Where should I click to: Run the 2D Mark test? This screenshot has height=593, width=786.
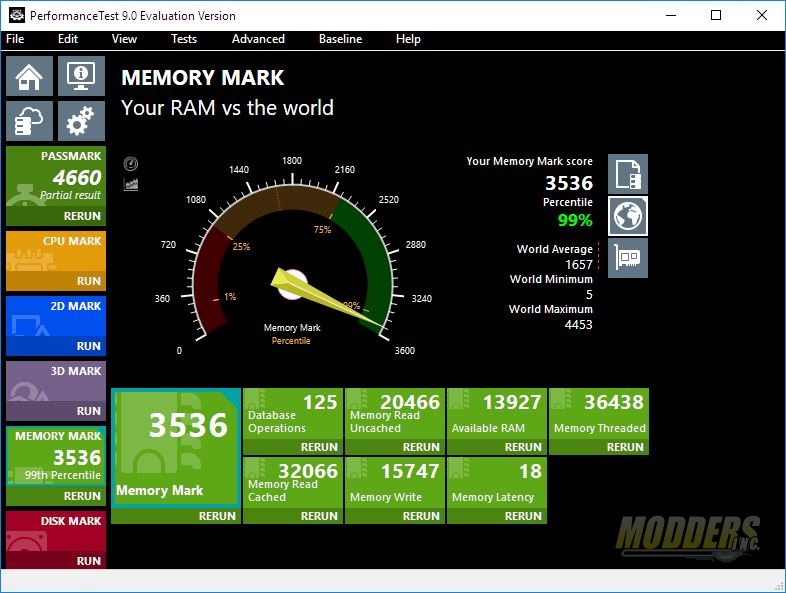pyautogui.click(x=89, y=346)
